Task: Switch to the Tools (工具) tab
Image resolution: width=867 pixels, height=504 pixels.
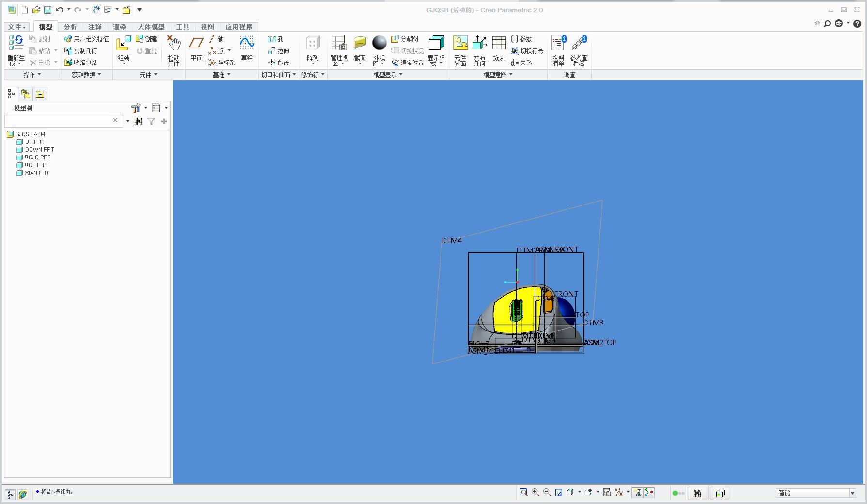Action: [183, 27]
